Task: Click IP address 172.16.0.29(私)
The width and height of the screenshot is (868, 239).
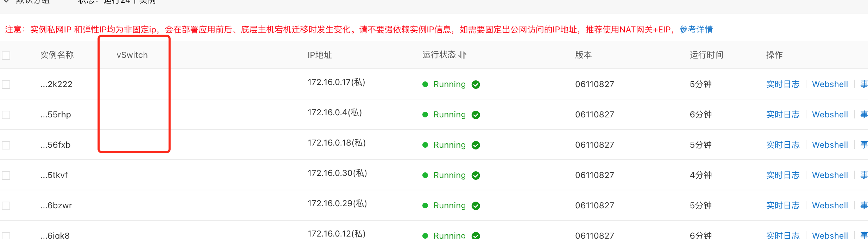Action: point(338,203)
